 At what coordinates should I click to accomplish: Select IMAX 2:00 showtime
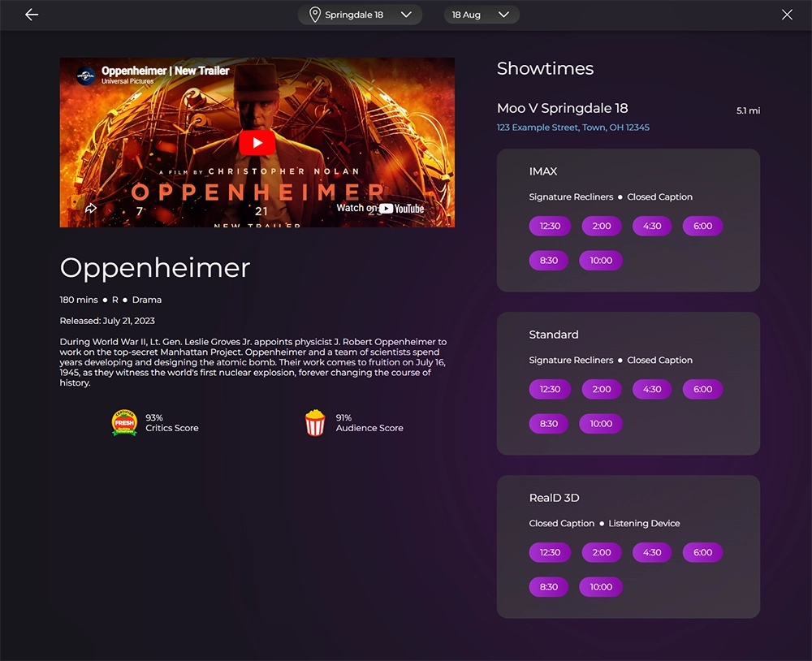[601, 226]
